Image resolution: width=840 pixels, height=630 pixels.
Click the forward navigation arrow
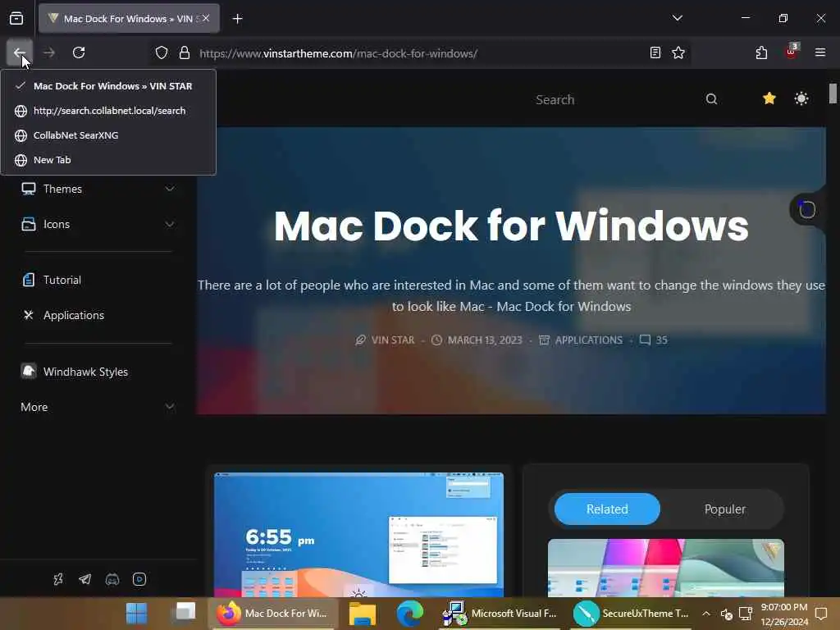click(49, 52)
